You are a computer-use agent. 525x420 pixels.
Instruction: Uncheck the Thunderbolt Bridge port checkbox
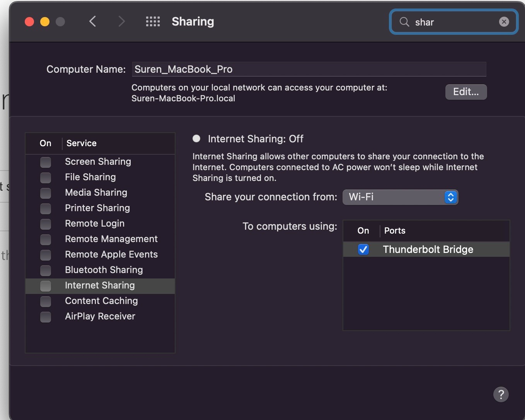(363, 249)
